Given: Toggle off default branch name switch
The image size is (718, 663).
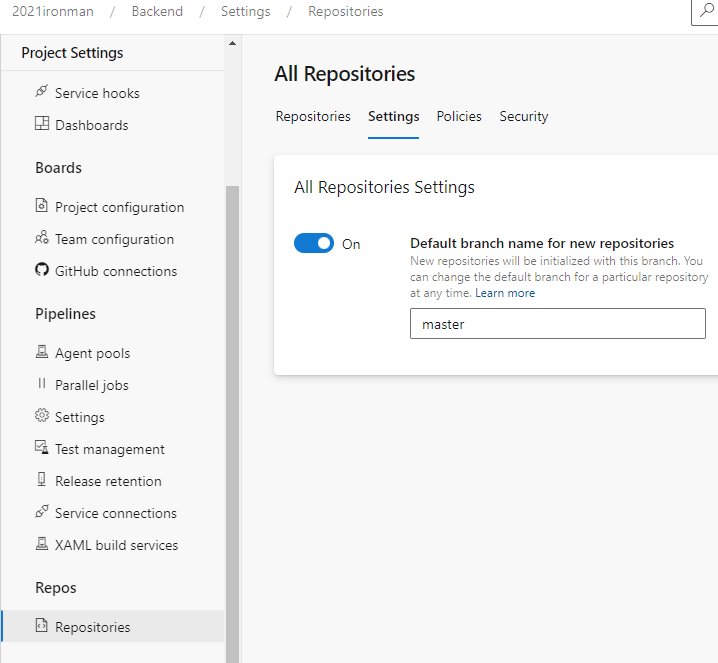Looking at the screenshot, I should point(314,243).
